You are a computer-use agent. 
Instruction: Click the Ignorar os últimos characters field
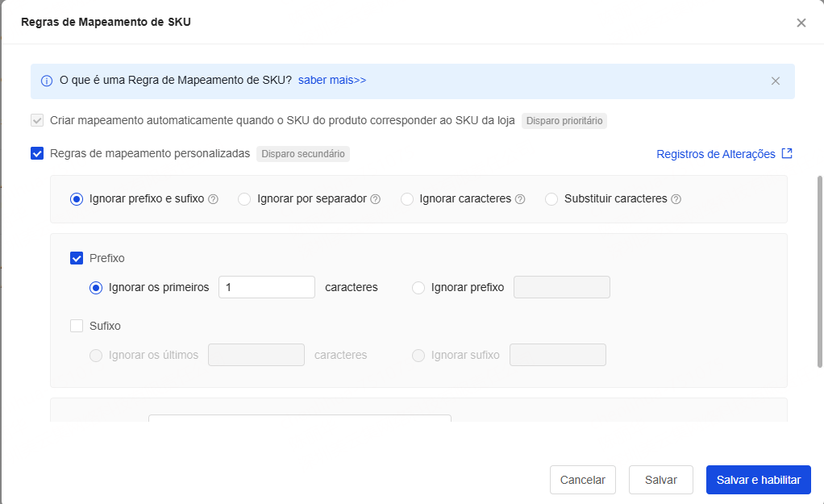[256, 355]
